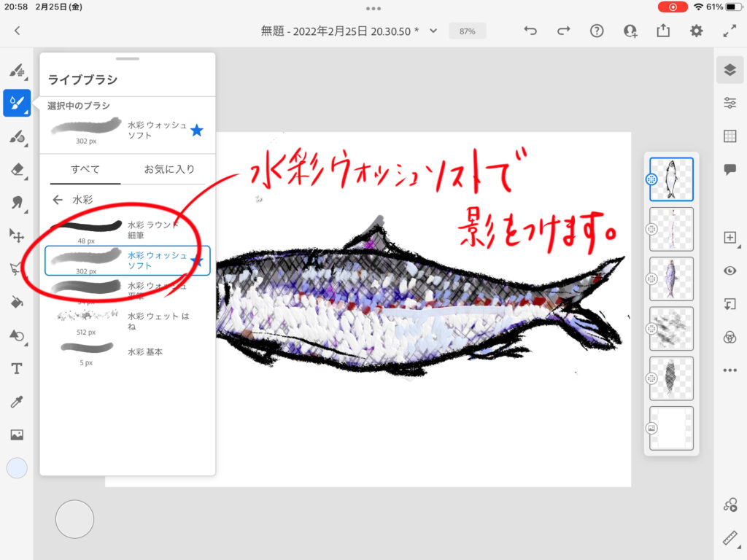Open the light blue color swatch
747x560 pixels.
tap(17, 468)
